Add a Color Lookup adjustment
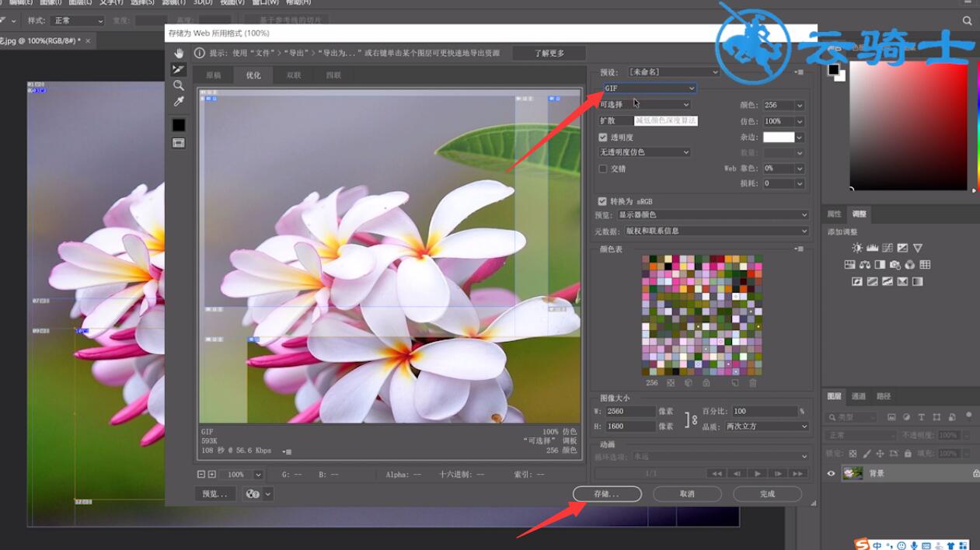980x550 pixels. click(925, 265)
